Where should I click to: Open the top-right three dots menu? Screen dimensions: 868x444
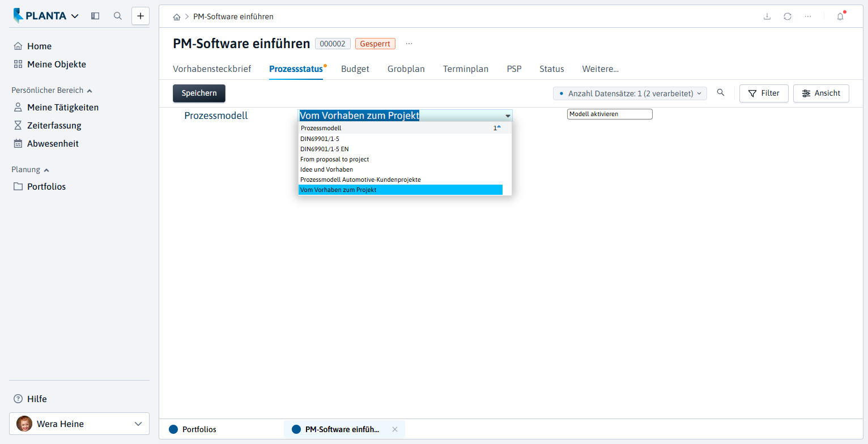pos(808,16)
